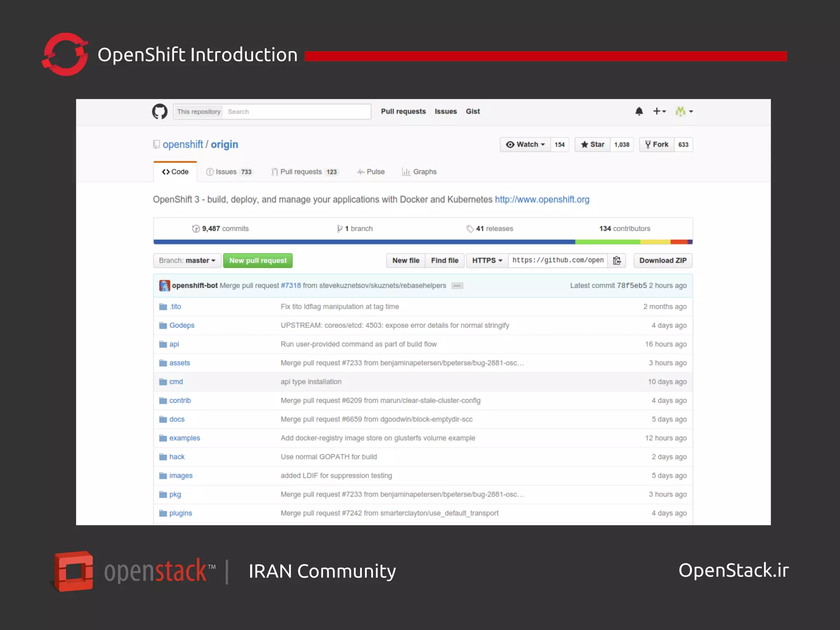Click folder icon beside hack
The width and height of the screenshot is (840, 630).
click(163, 457)
